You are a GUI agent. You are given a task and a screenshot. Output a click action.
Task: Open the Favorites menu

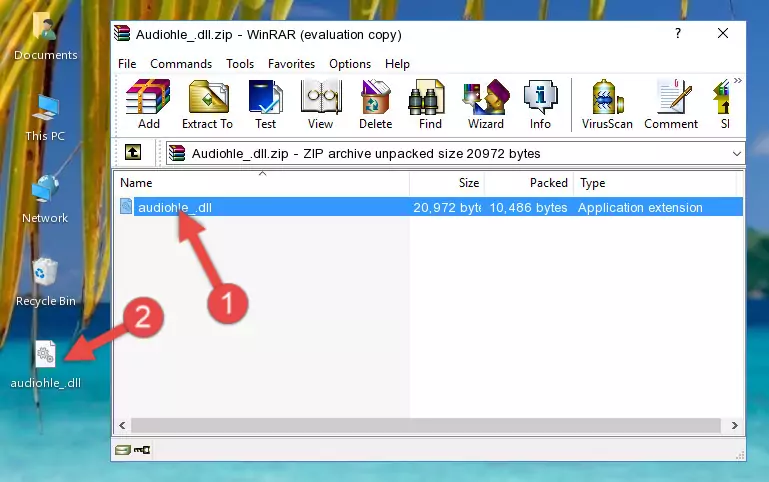pyautogui.click(x=291, y=64)
